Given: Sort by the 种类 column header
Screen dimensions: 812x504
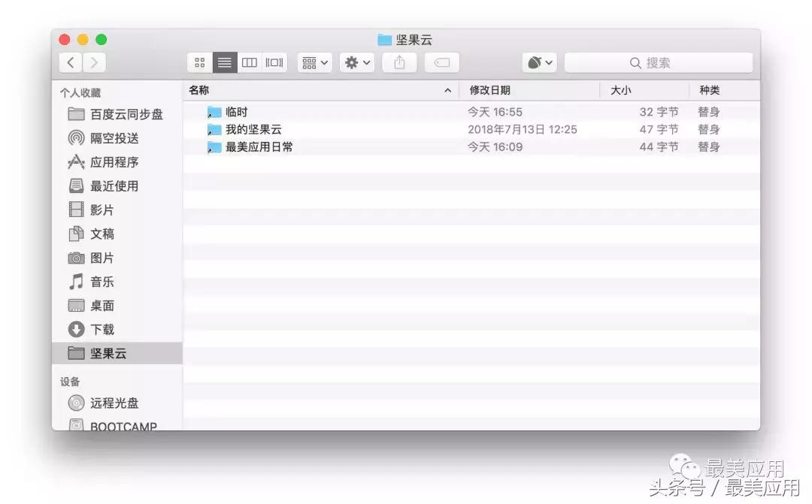Looking at the screenshot, I should click(x=725, y=90).
